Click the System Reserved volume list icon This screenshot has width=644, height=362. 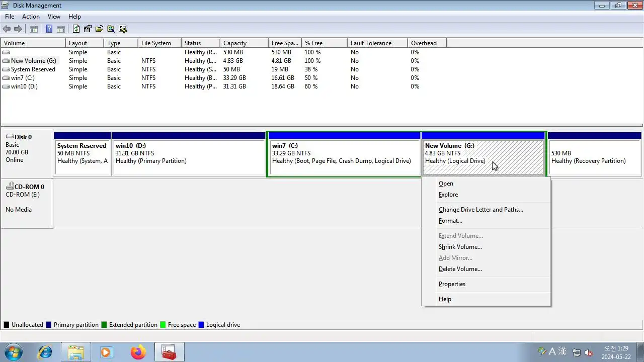click(6, 69)
